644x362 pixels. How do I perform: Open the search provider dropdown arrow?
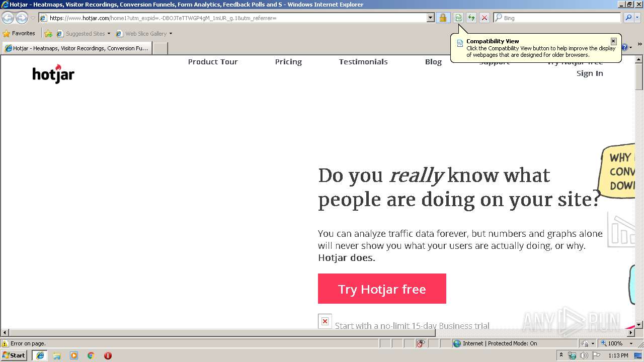(x=637, y=18)
